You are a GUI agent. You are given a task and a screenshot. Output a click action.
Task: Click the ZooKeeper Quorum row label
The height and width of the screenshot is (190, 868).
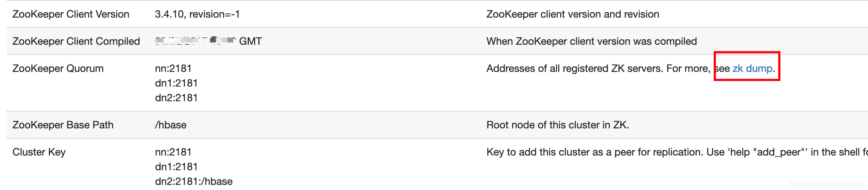click(x=58, y=69)
